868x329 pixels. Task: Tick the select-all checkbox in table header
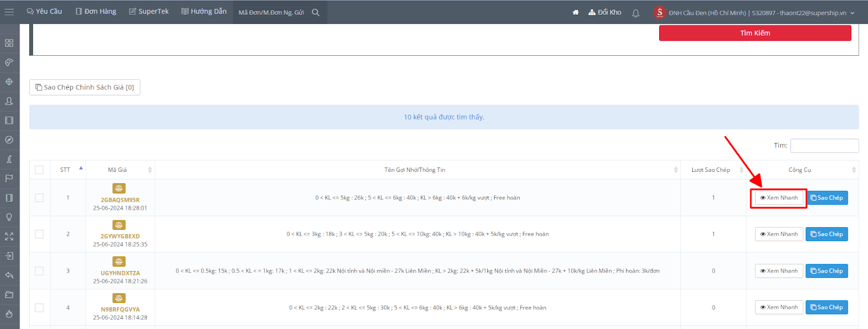[x=39, y=170]
